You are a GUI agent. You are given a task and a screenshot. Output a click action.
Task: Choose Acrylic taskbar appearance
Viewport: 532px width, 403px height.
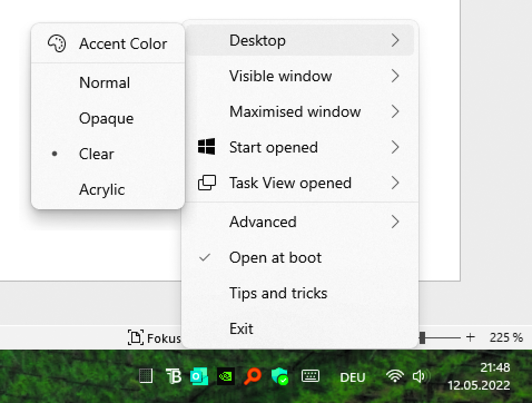click(x=108, y=189)
